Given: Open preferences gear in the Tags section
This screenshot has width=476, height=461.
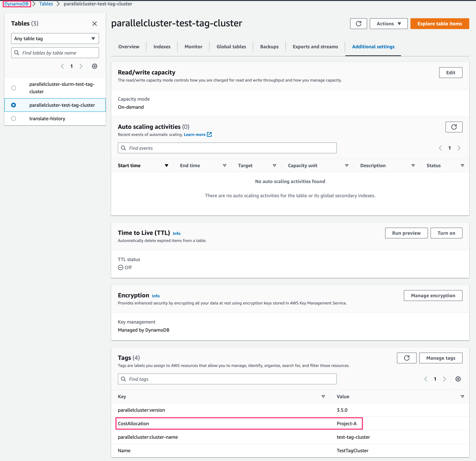Looking at the screenshot, I should point(458,379).
